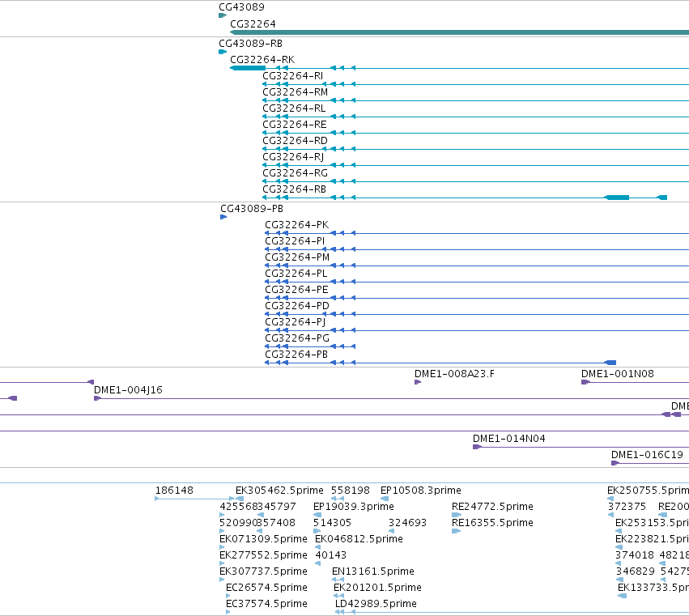Open clone DME1-008A23.F
This screenshot has height=616, width=689.
tap(454, 374)
